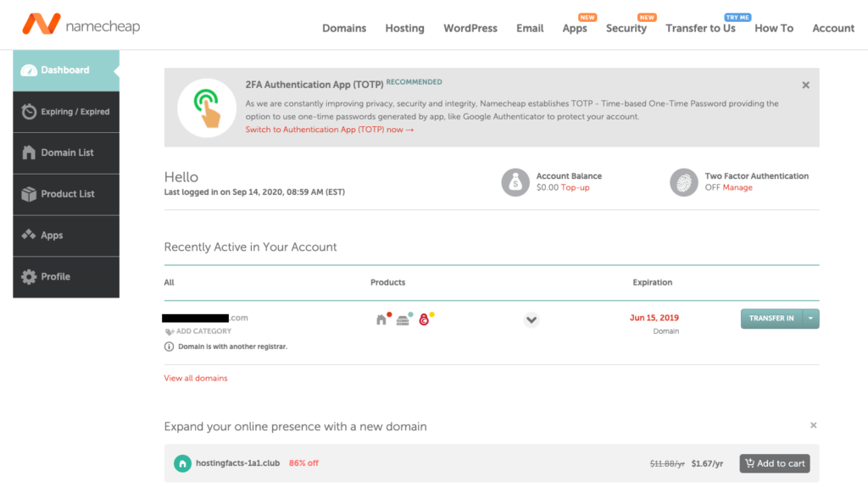Click the account balance money bag icon
The width and height of the screenshot is (868, 499).
(x=515, y=181)
